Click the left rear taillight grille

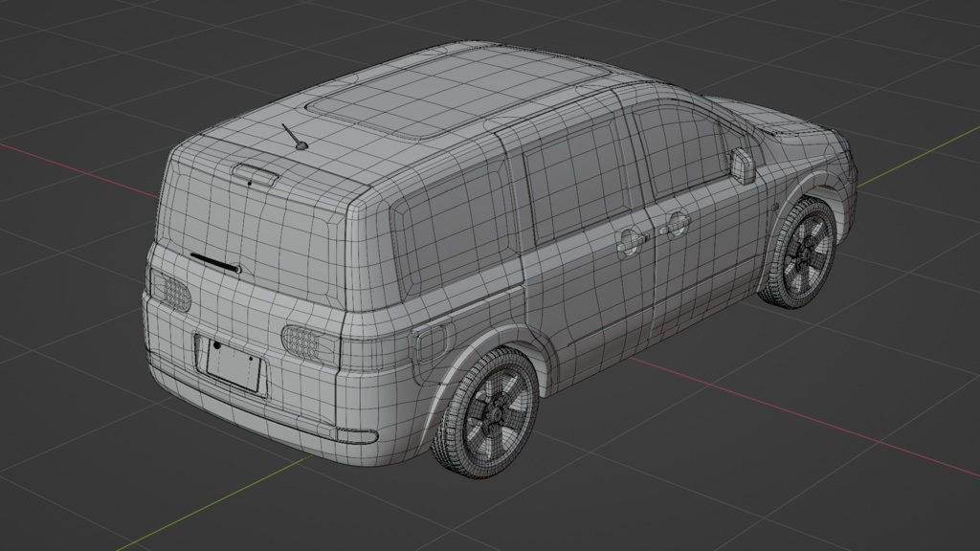(175, 293)
